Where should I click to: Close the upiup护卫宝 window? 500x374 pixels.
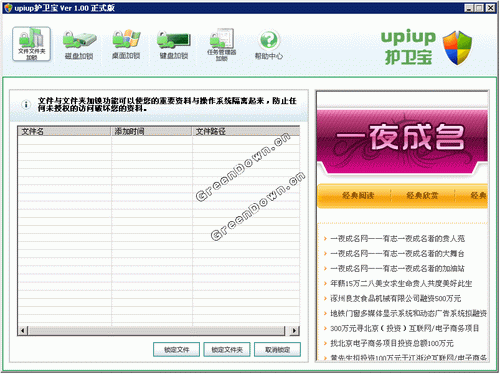[x=490, y=8]
